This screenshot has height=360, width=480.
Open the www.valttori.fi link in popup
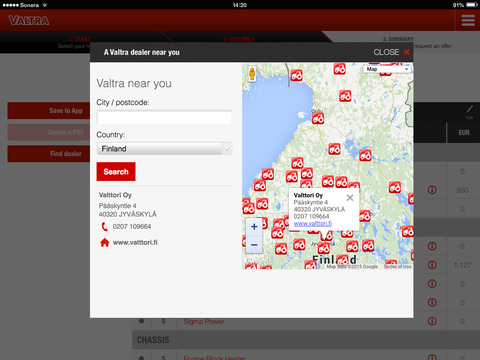pos(313,223)
